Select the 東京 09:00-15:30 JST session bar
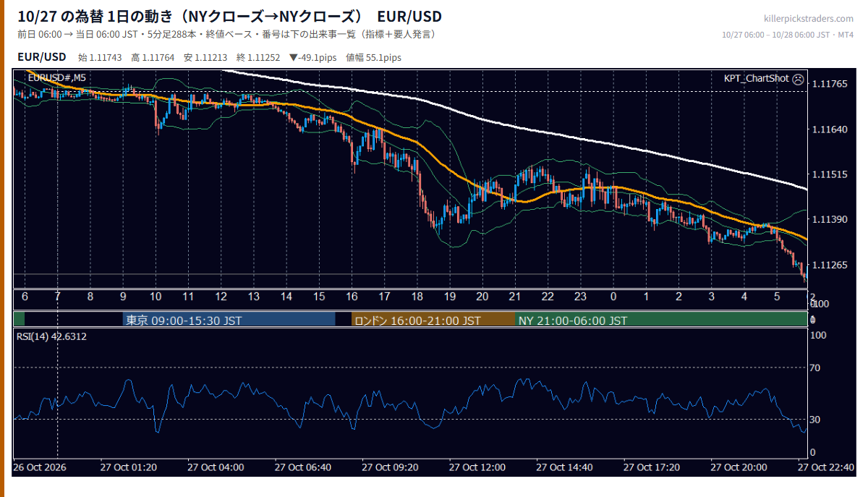 (x=229, y=320)
